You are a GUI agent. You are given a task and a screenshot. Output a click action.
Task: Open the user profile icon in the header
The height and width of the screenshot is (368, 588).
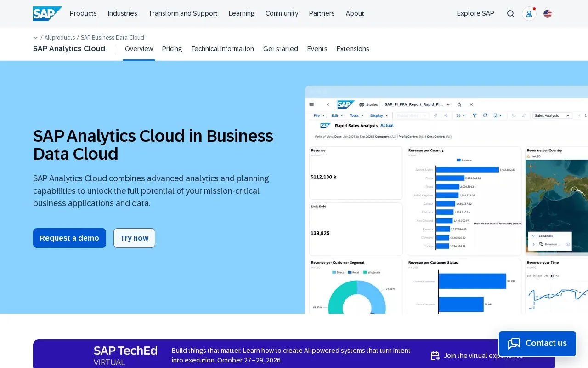(529, 14)
